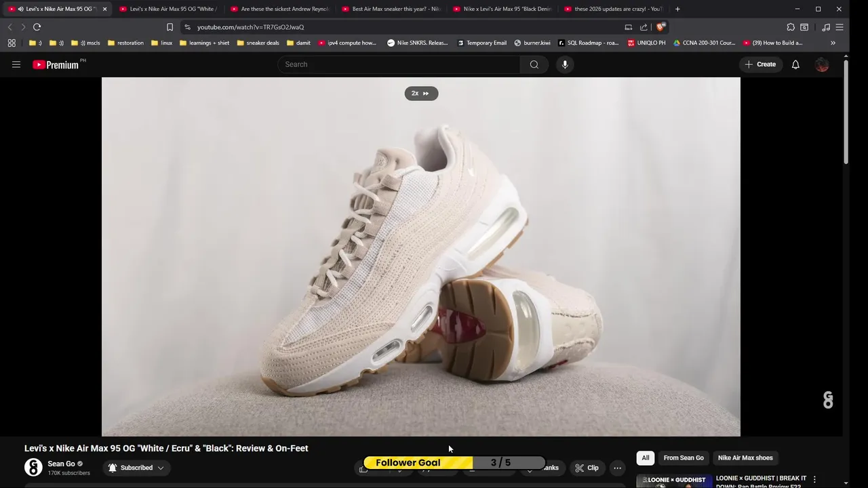Switch to the Levi's Air Max 95 "White /" tab
868x488 pixels.
(x=167, y=9)
